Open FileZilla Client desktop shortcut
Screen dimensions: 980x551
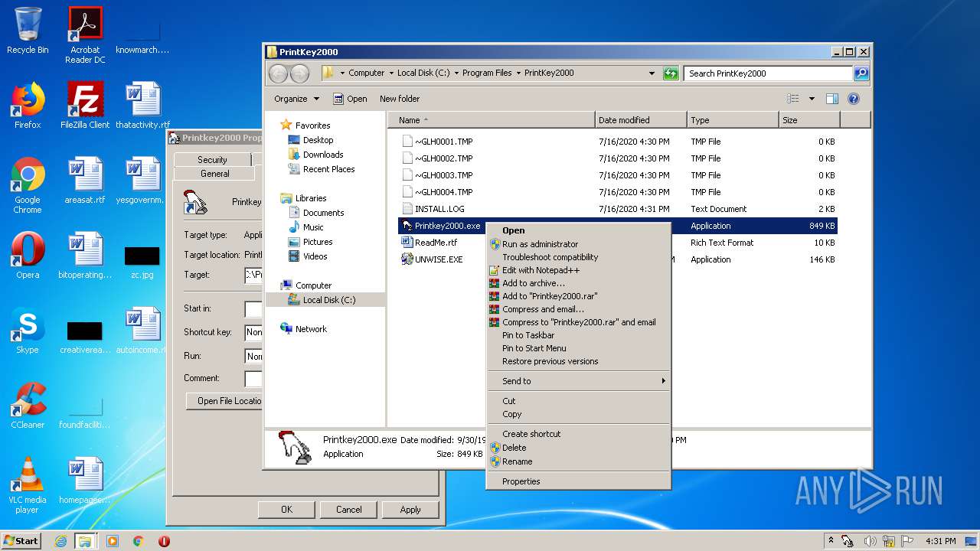[x=85, y=106]
